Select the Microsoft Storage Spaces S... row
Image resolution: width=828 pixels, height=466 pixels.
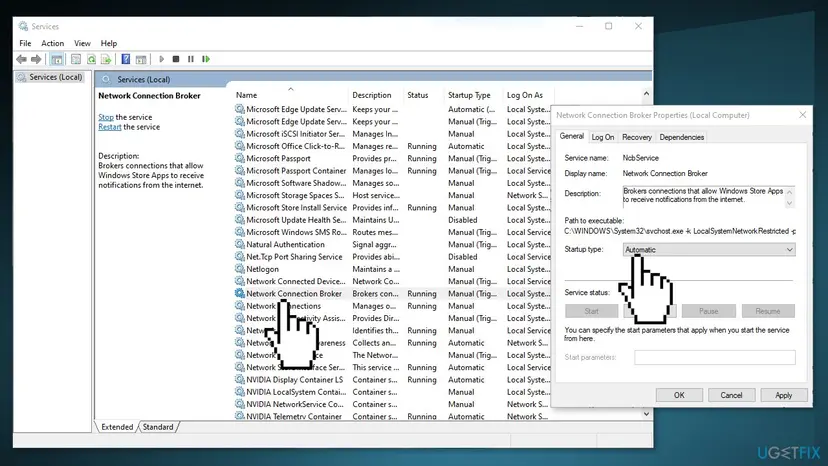tap(392, 195)
